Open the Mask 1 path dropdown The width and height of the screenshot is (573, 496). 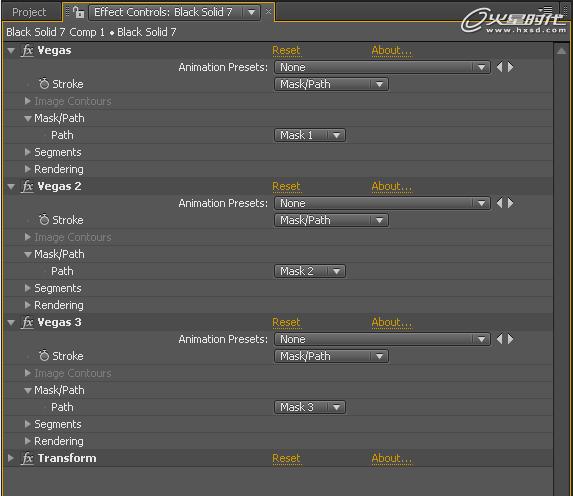click(310, 135)
